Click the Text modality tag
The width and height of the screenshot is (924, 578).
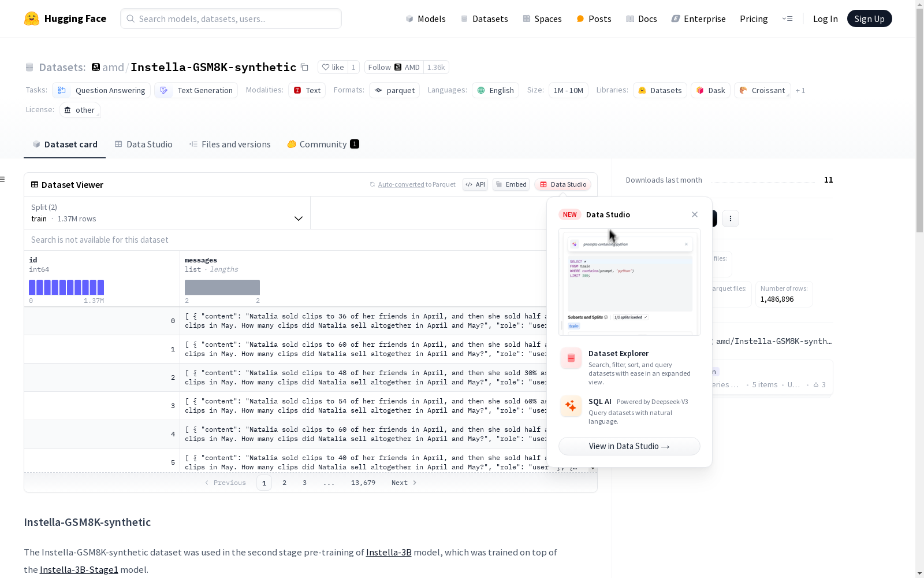pos(307,90)
